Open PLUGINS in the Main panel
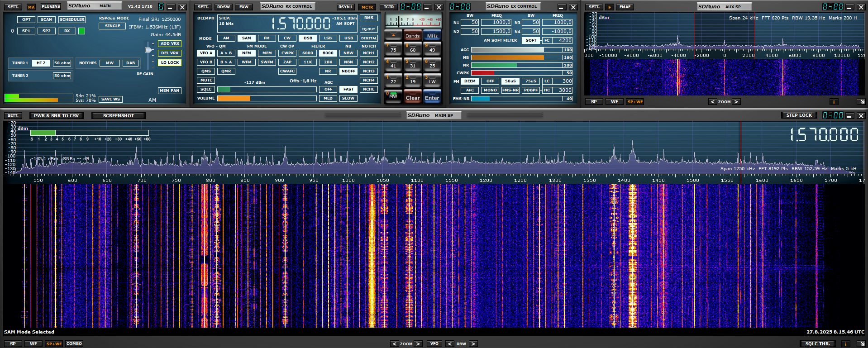868x348 pixels. pyautogui.click(x=51, y=7)
